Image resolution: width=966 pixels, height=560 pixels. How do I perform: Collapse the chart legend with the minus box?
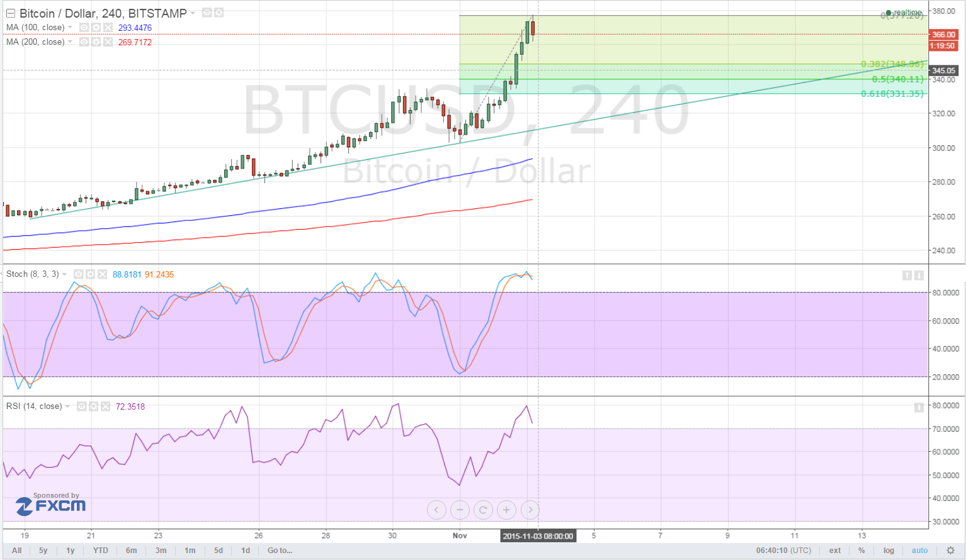[x=11, y=13]
